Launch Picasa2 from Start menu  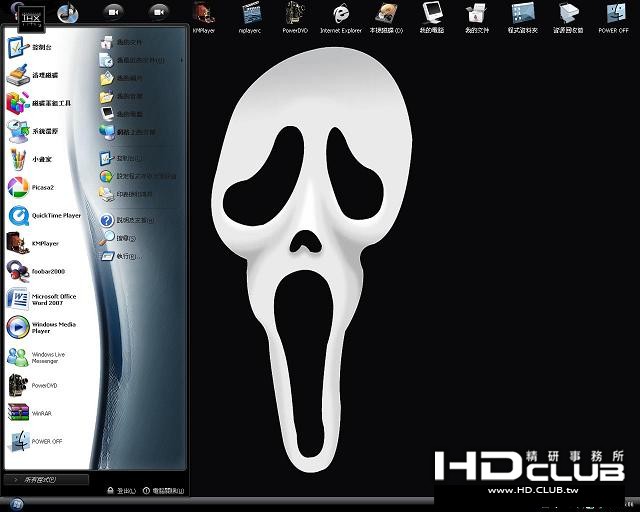tap(31, 187)
